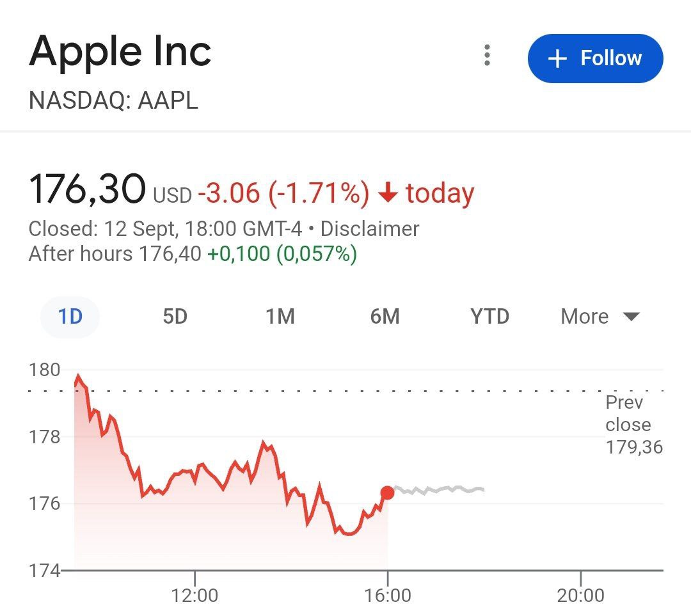Open the three-dot overflow menu
691x616 pixels.
click(488, 56)
